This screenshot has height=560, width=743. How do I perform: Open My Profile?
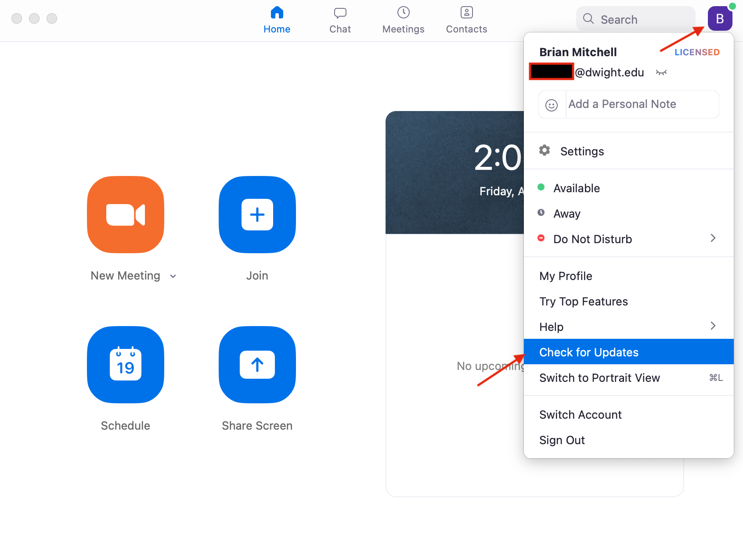(629, 276)
